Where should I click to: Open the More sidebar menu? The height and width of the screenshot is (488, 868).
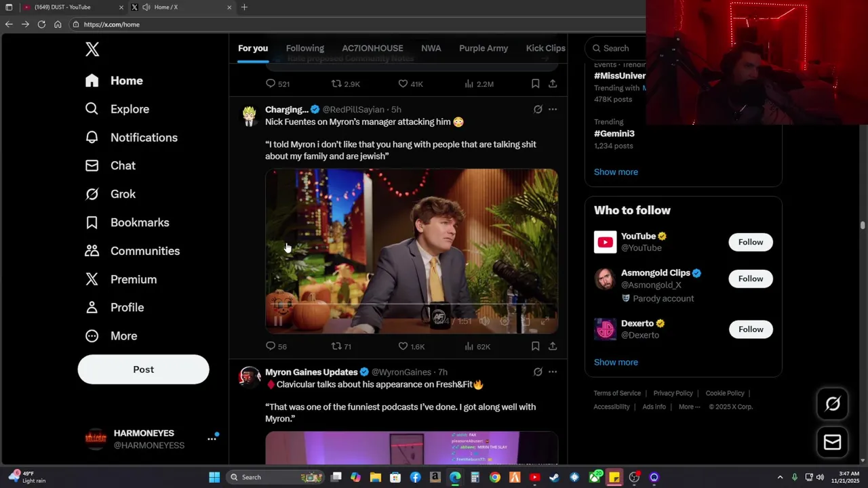click(x=111, y=335)
